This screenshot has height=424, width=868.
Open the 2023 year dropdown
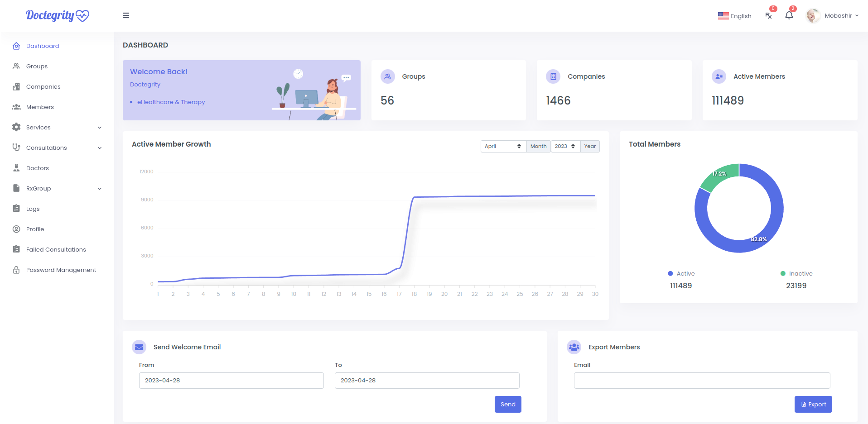pyautogui.click(x=565, y=146)
